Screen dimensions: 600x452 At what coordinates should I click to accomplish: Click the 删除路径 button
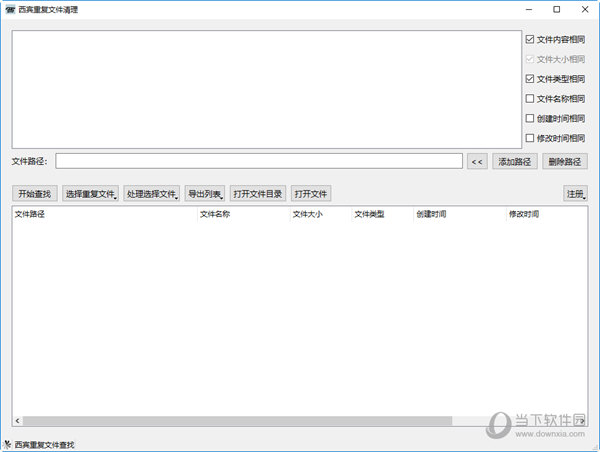[565, 162]
